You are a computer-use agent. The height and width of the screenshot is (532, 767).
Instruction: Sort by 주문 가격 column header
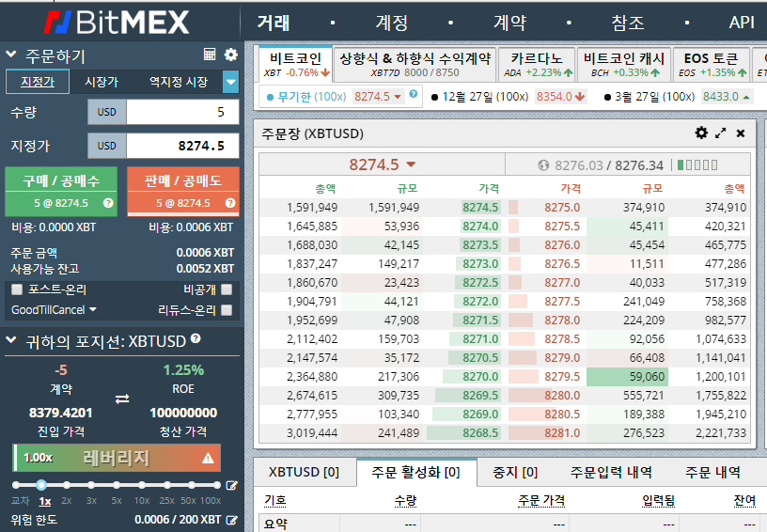tap(541, 500)
